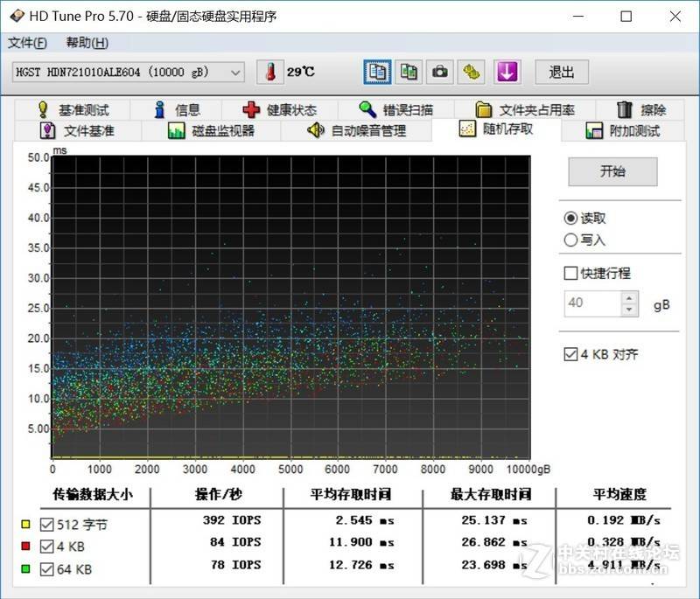Viewport: 700px width, 599px height.
Task: Click the stepper to increase 40 gB value
Action: (628, 298)
